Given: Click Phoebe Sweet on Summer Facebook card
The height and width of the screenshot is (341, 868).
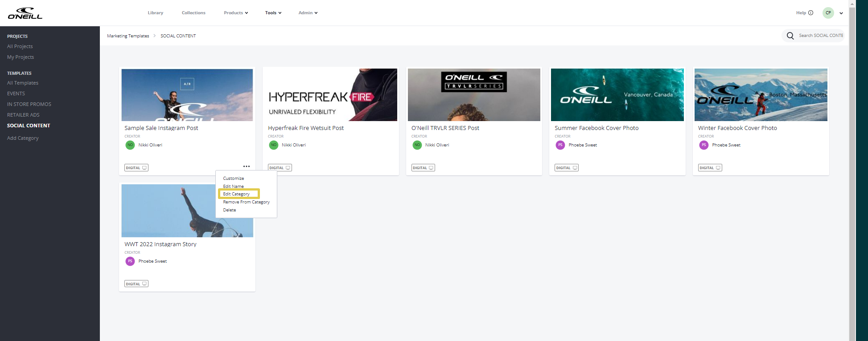Looking at the screenshot, I should point(583,145).
